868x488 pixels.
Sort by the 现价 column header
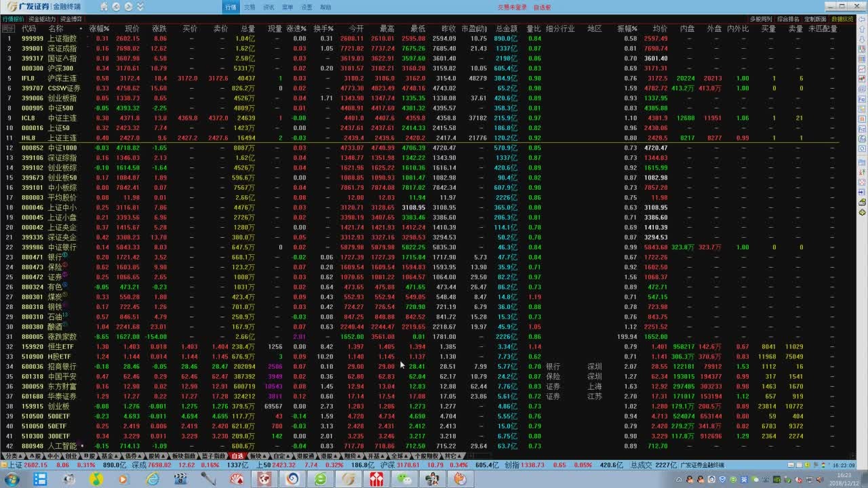pyautogui.click(x=132, y=29)
